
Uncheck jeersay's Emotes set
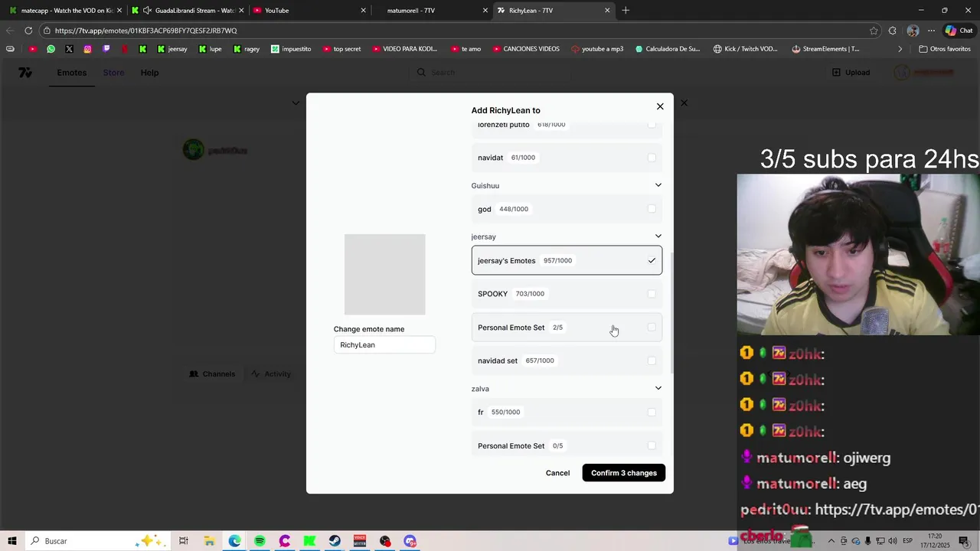coord(652,261)
